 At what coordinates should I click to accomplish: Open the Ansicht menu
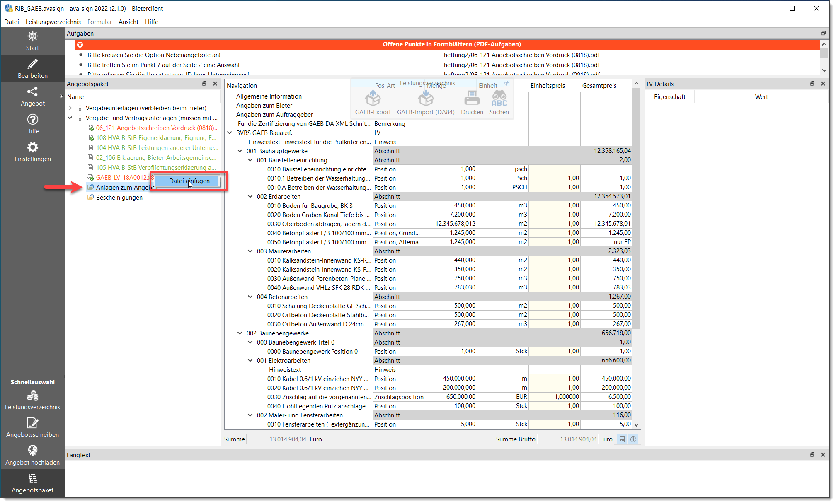coord(128,22)
